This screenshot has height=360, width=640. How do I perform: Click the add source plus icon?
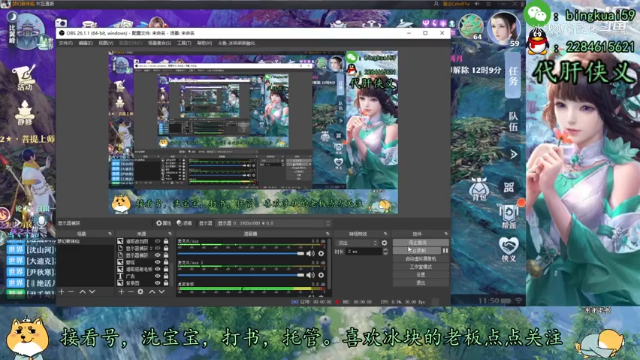121,291
